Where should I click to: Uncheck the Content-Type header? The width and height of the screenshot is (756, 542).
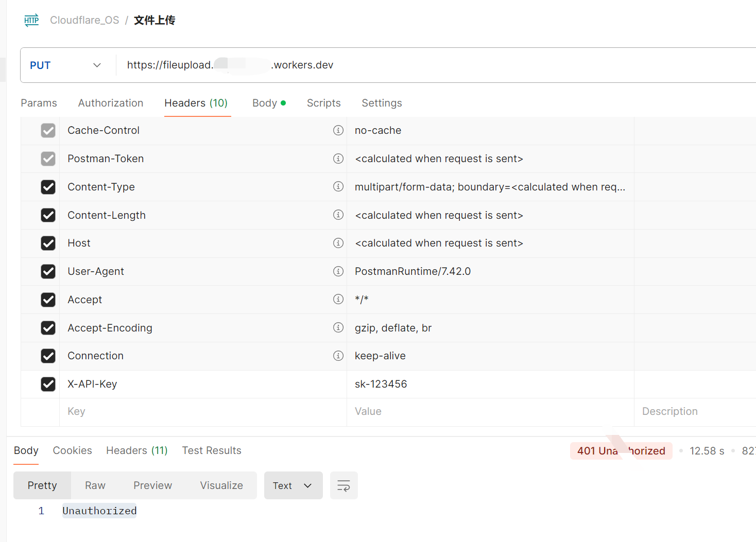point(48,187)
